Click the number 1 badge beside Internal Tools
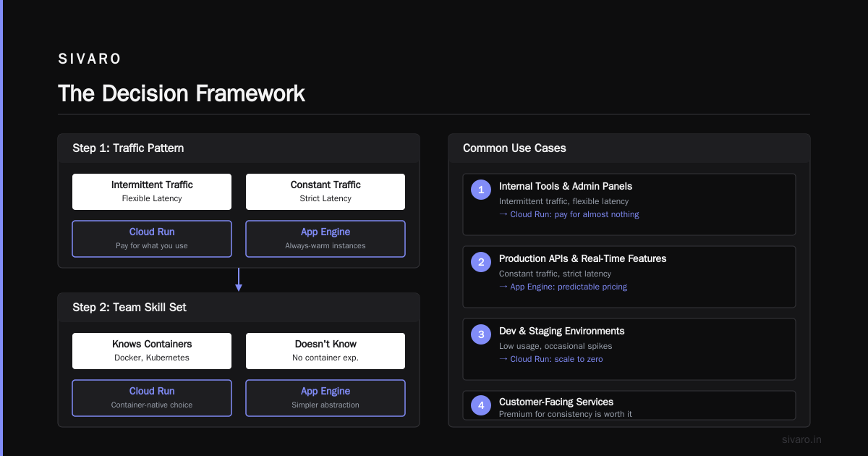The image size is (868, 456). point(481,190)
